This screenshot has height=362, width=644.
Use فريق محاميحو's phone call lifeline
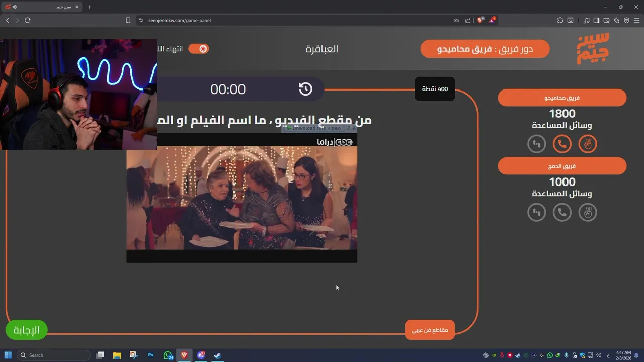coord(562,144)
